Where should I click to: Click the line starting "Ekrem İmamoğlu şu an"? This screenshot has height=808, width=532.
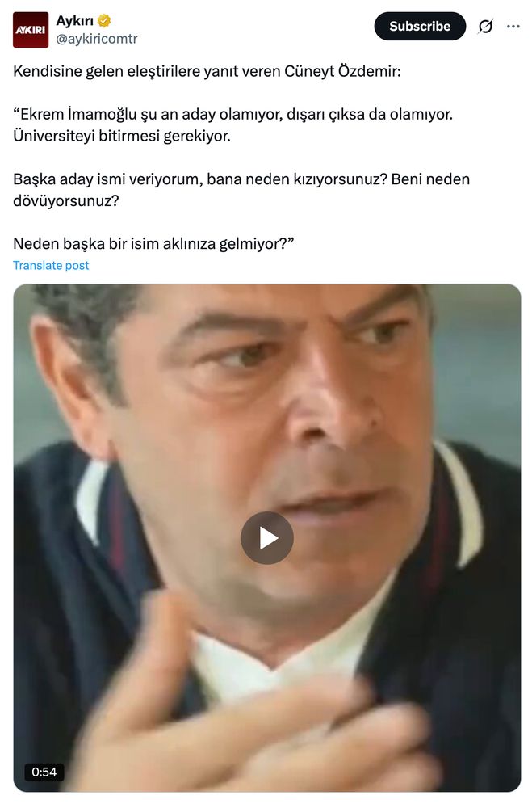232,115
